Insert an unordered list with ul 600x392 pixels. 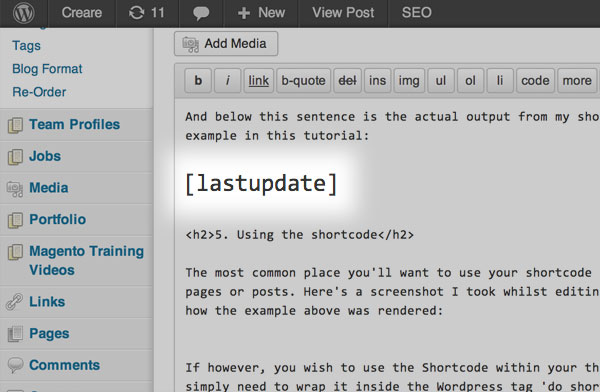pos(441,81)
